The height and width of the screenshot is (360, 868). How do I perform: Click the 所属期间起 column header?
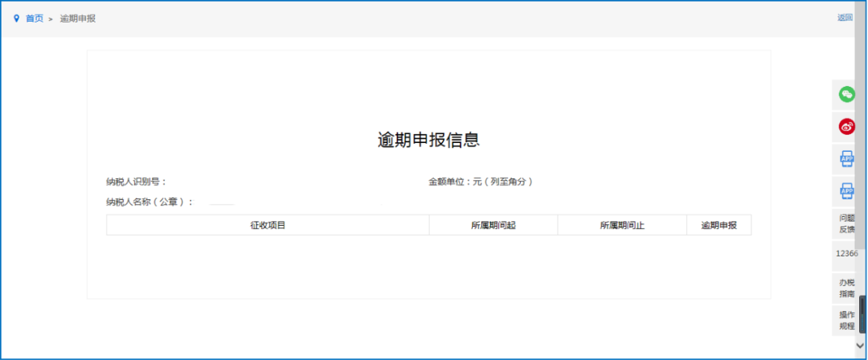[x=493, y=225]
